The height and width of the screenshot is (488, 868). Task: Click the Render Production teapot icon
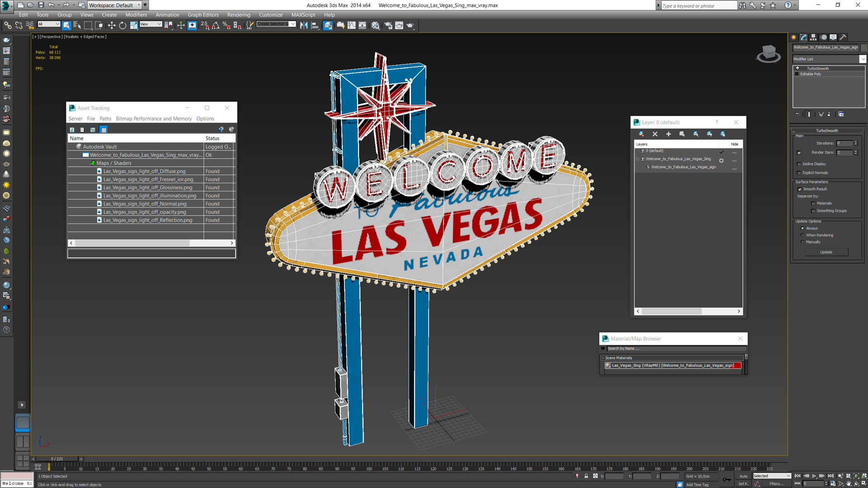tap(410, 25)
